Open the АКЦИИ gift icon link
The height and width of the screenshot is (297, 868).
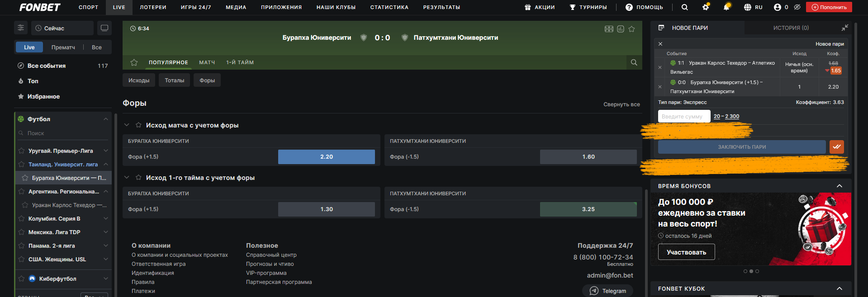pyautogui.click(x=540, y=7)
